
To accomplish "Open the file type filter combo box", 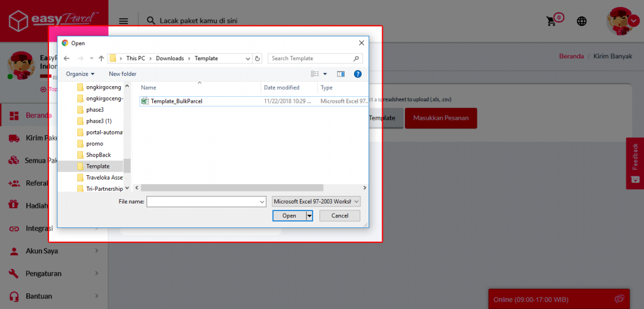I will click(316, 202).
